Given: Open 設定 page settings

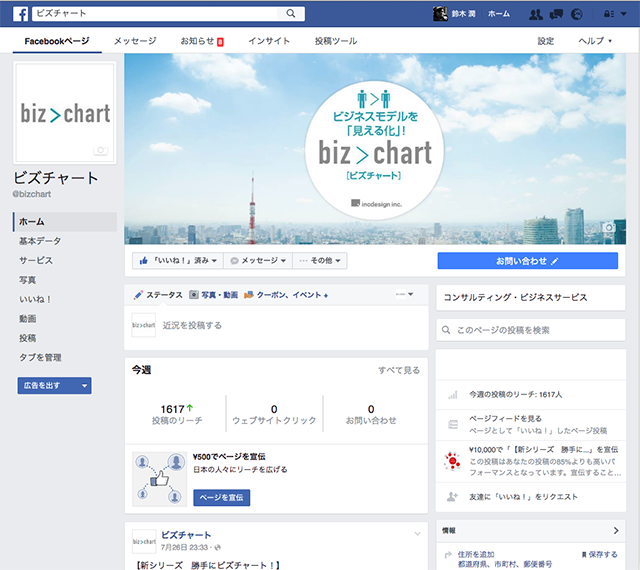Looking at the screenshot, I should point(545,41).
